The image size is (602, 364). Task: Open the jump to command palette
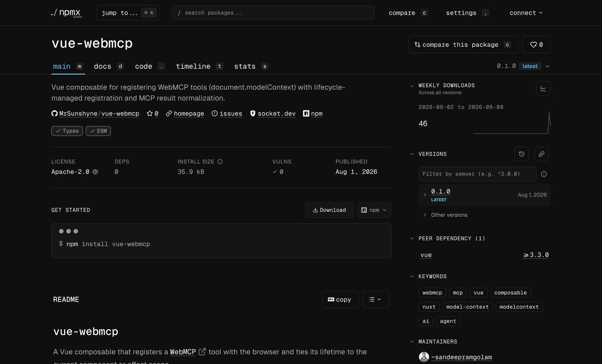[128, 13]
